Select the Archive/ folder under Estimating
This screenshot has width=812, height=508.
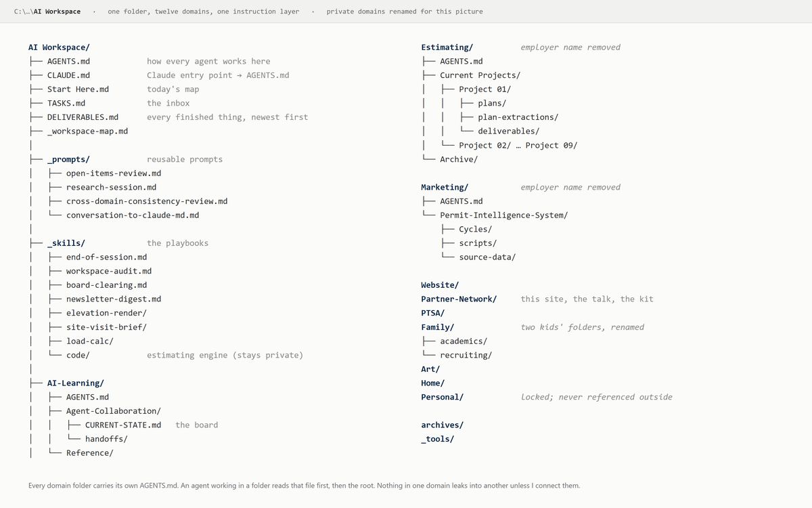click(x=459, y=159)
